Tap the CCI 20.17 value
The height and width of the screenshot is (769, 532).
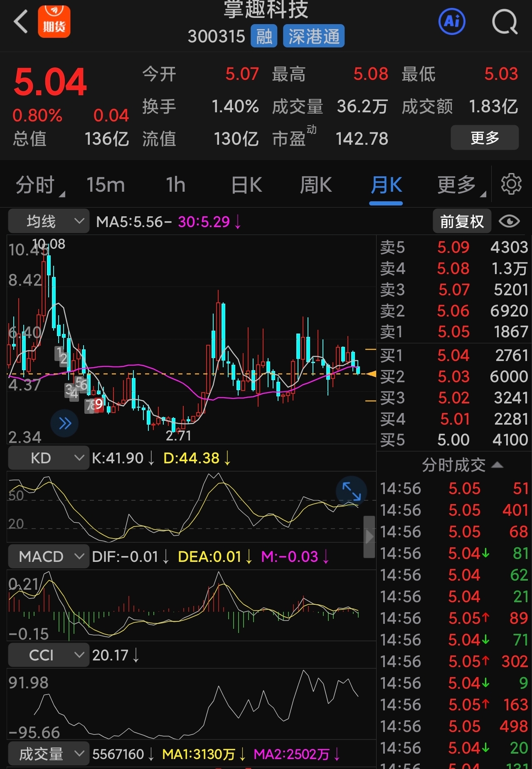110,655
